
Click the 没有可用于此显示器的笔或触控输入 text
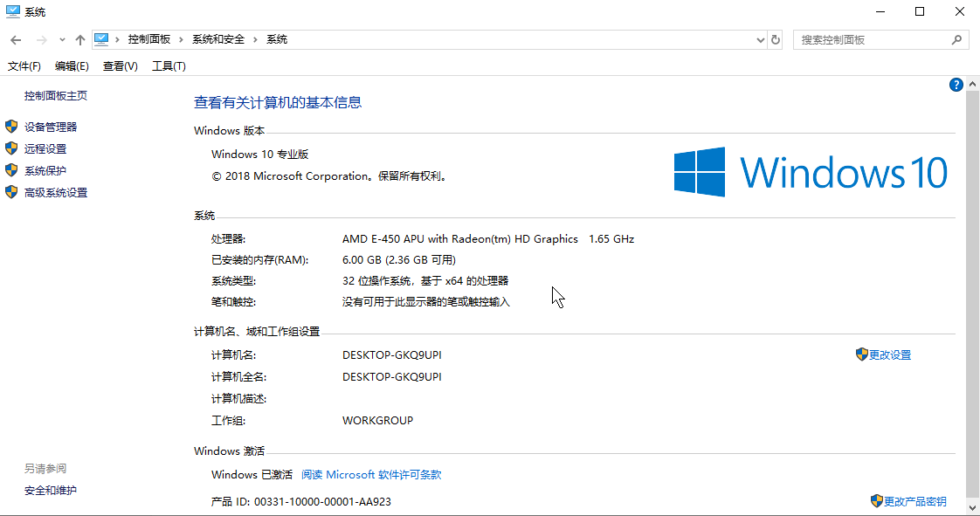pyautogui.click(x=426, y=302)
